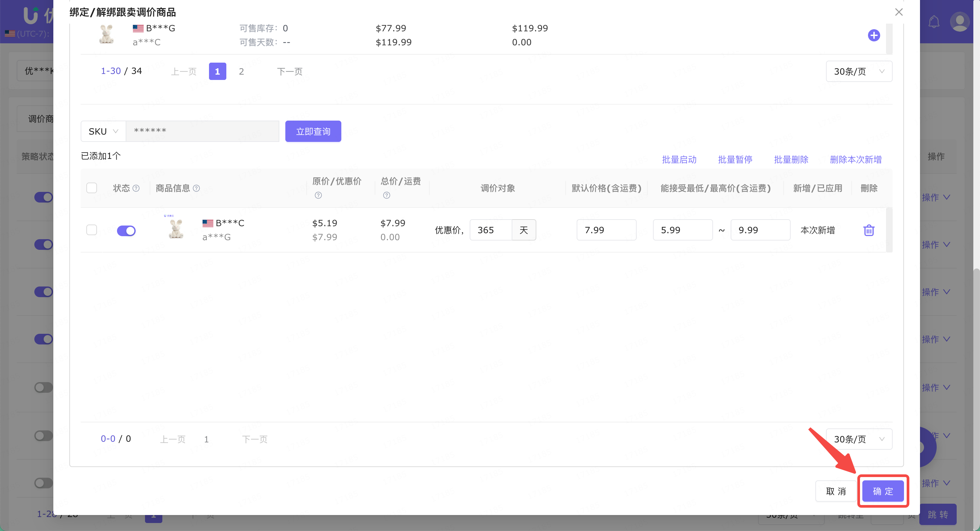
Task: Click the user avatar icon
Action: click(959, 22)
